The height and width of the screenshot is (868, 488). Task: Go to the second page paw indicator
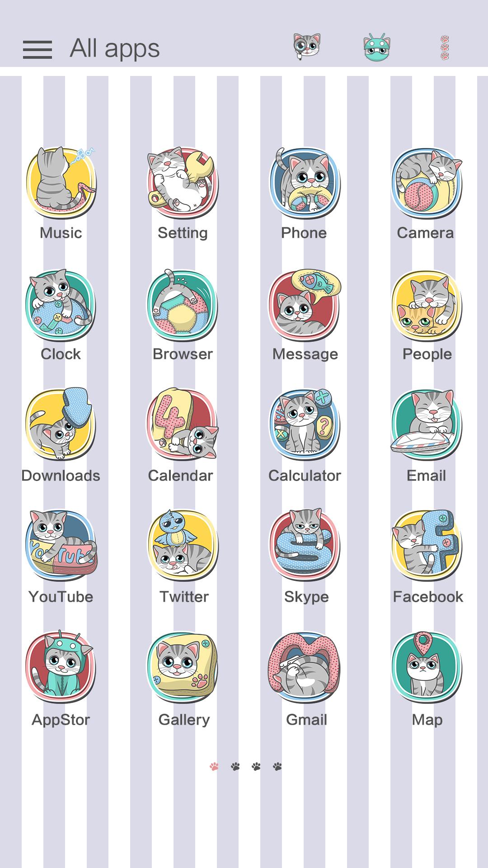235,766
